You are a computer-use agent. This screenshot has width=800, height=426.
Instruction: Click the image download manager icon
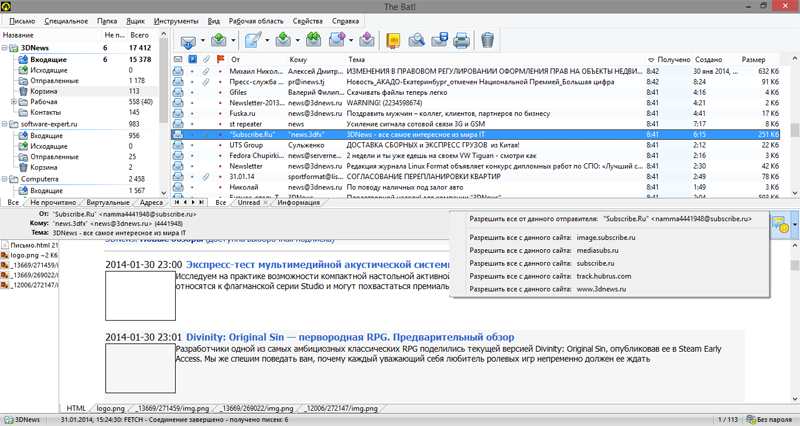(x=780, y=224)
